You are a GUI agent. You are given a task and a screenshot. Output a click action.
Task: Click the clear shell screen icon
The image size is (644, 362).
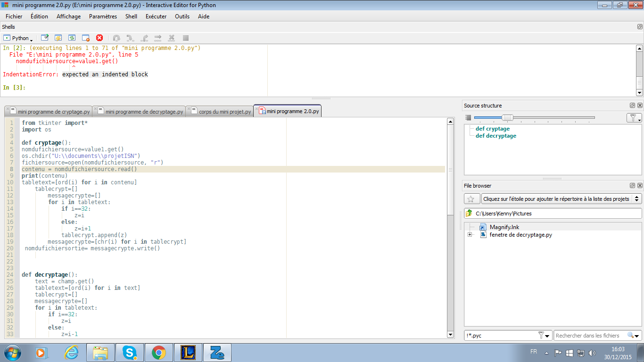point(45,38)
